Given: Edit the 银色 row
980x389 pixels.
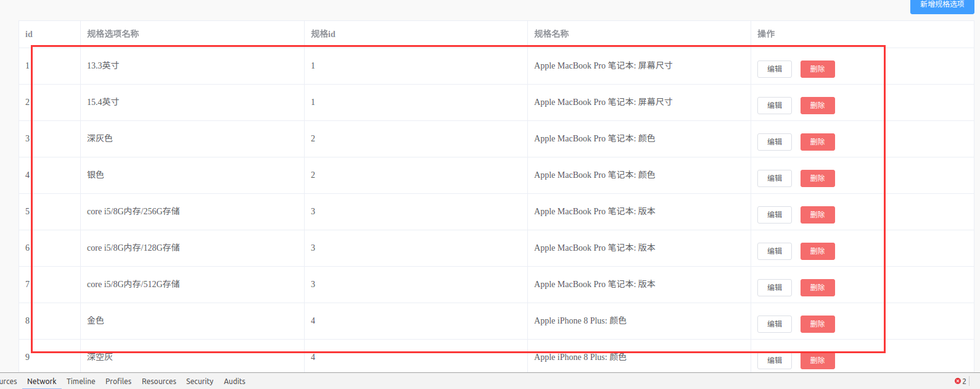Looking at the screenshot, I should 775,178.
